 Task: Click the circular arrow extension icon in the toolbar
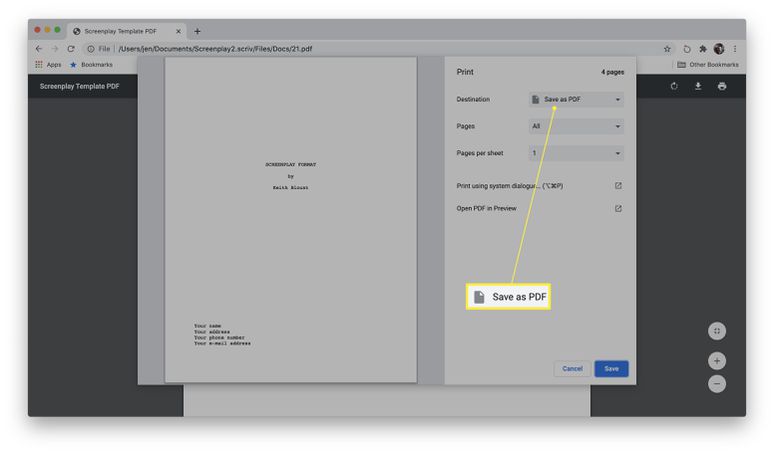(687, 49)
